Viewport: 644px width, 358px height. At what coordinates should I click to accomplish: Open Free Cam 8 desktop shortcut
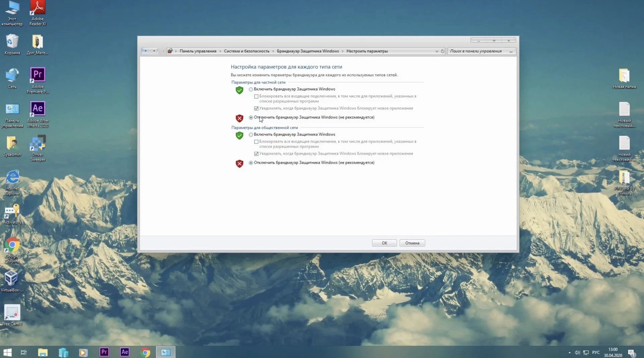point(12,315)
